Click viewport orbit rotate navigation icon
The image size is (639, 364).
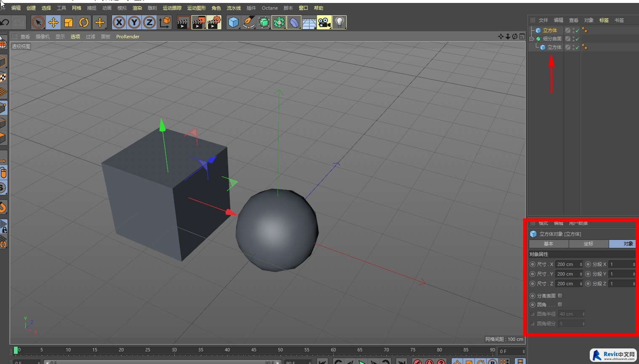[x=515, y=37]
